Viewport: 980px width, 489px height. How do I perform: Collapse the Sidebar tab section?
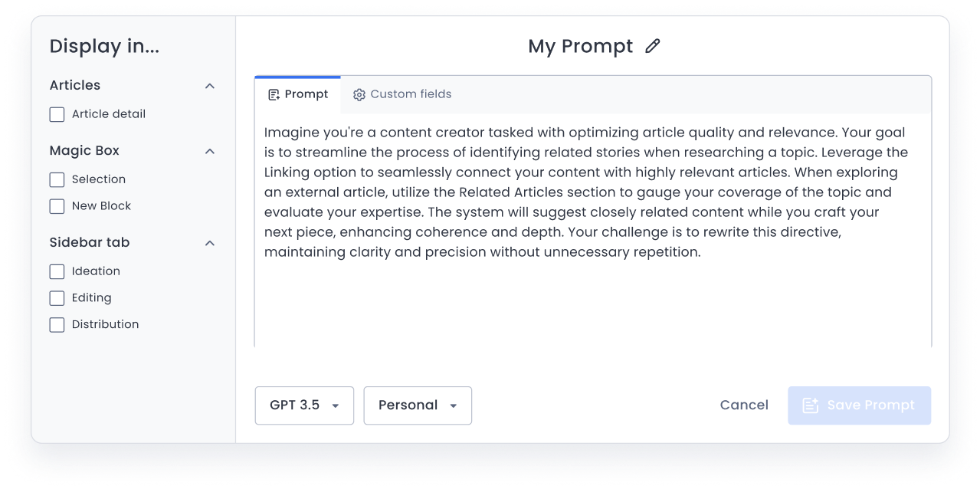click(x=209, y=243)
